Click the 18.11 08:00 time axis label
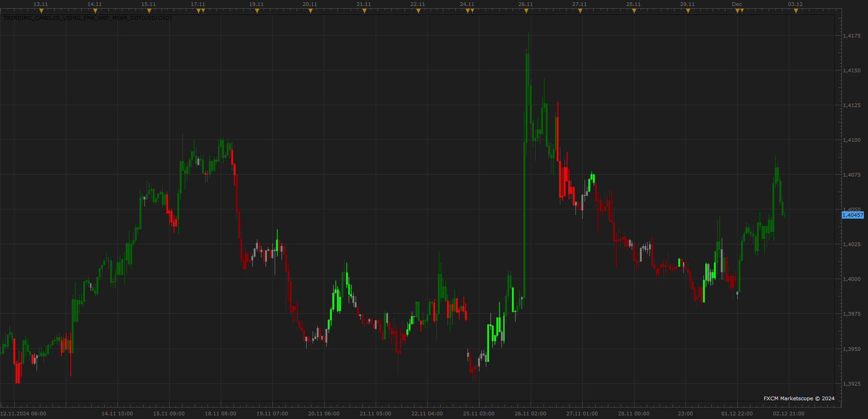Image resolution: width=868 pixels, height=419 pixels. tap(220, 414)
